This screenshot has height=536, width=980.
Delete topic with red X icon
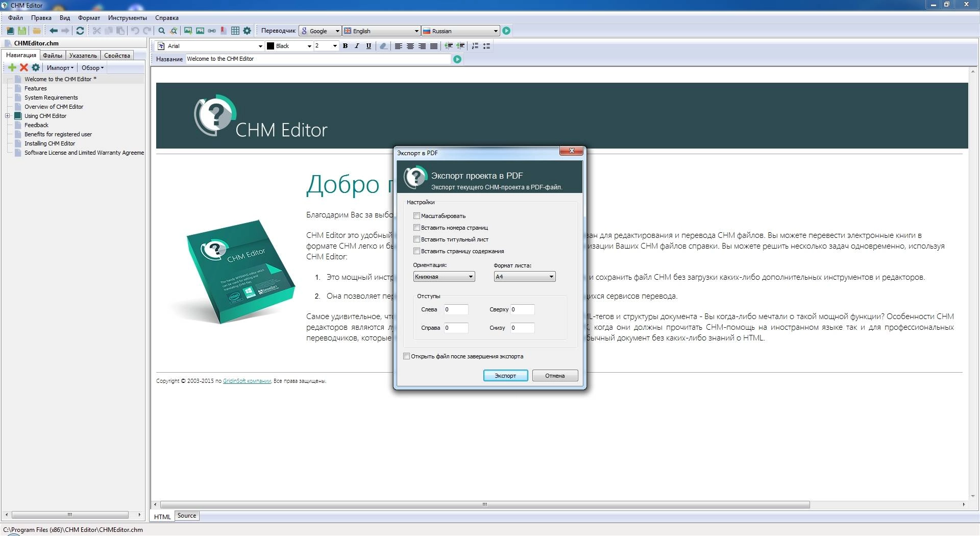(x=23, y=67)
